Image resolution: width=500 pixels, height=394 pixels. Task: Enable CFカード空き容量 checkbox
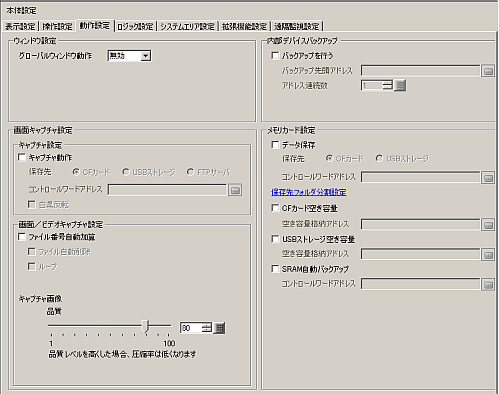click(x=275, y=208)
